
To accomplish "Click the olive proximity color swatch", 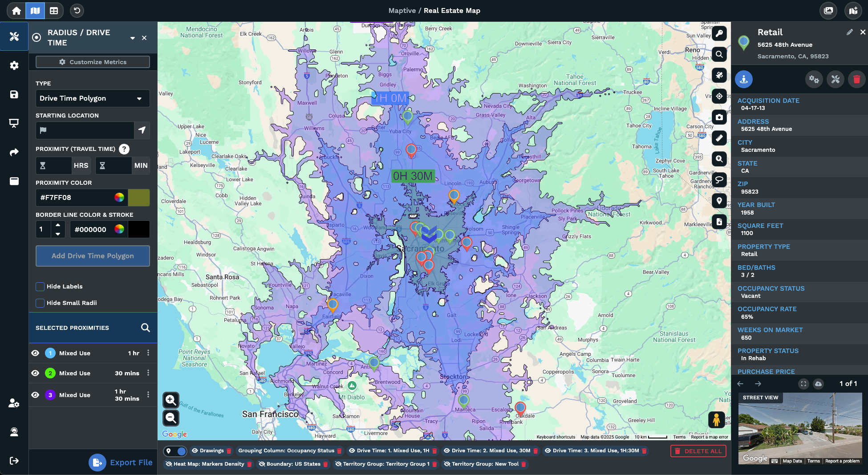I will [x=138, y=198].
